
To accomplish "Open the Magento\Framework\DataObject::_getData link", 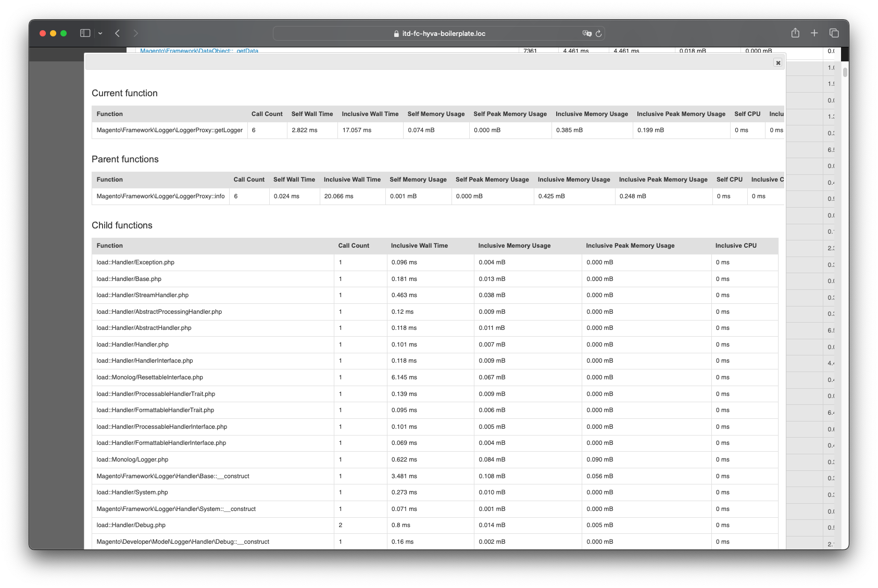I will tap(199, 51).
